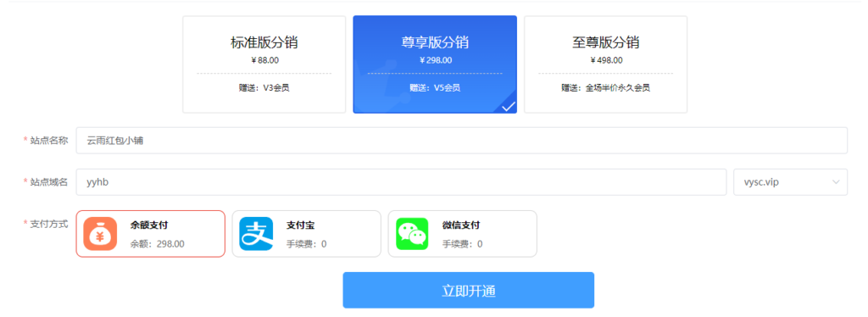868x317 pixels.
Task: Choose 余额支付 payment method
Action: [x=151, y=233]
